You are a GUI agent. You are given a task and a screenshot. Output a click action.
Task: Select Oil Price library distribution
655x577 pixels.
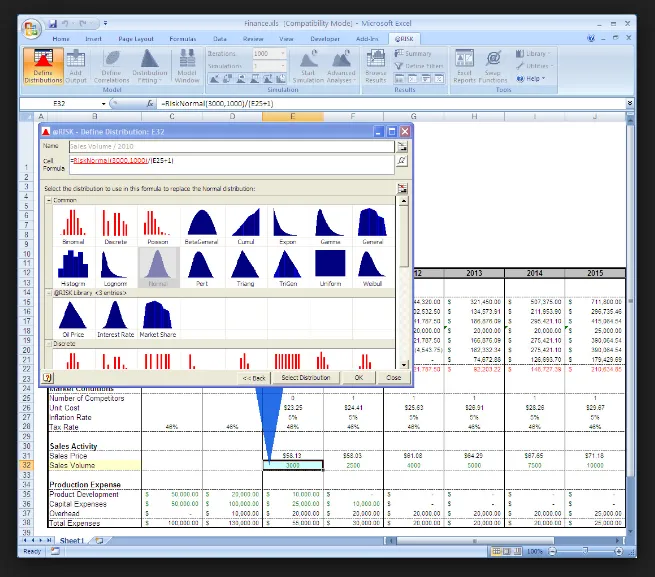tap(74, 318)
